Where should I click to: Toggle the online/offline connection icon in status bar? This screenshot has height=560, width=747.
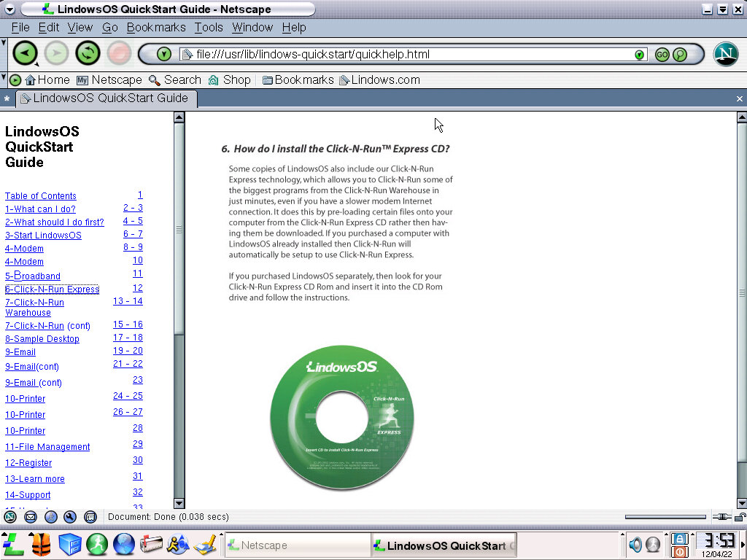(x=722, y=517)
